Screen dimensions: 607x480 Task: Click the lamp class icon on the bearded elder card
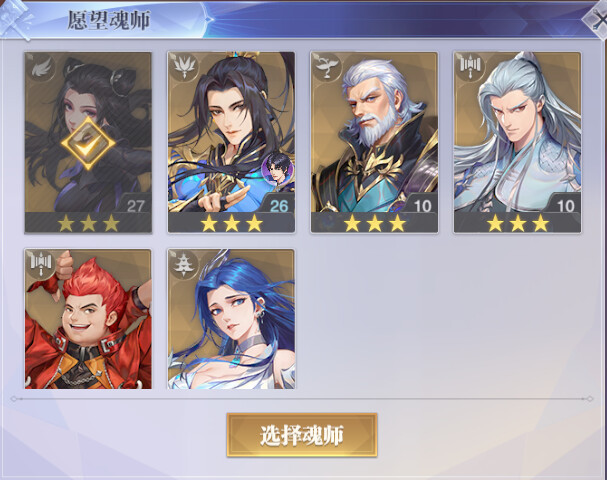(327, 67)
